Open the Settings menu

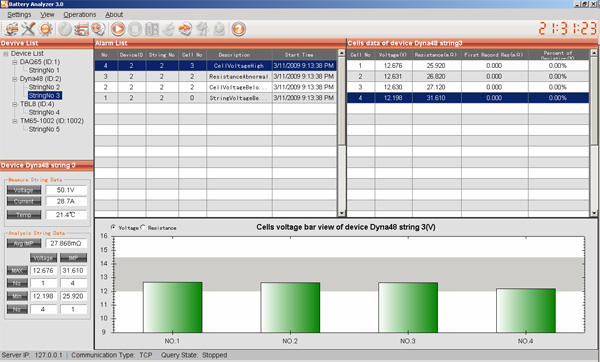pyautogui.click(x=19, y=15)
